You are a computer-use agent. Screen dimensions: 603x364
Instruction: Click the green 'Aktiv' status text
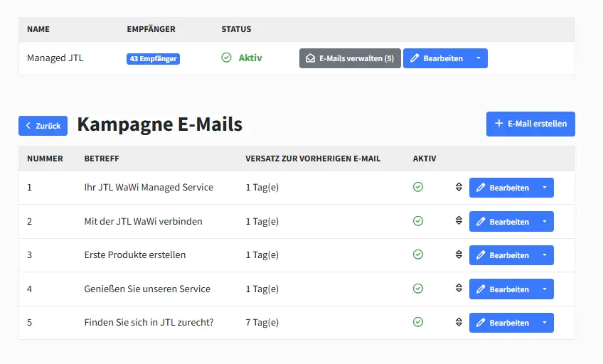click(250, 58)
